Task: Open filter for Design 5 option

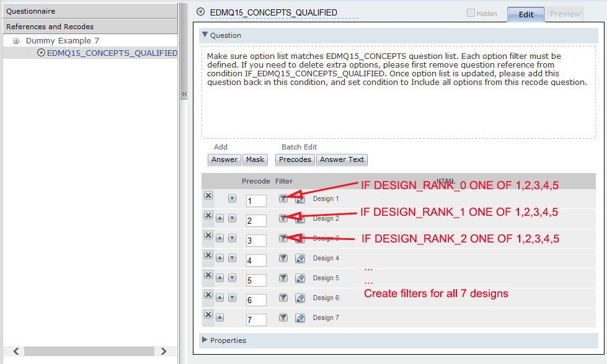Action: click(283, 278)
